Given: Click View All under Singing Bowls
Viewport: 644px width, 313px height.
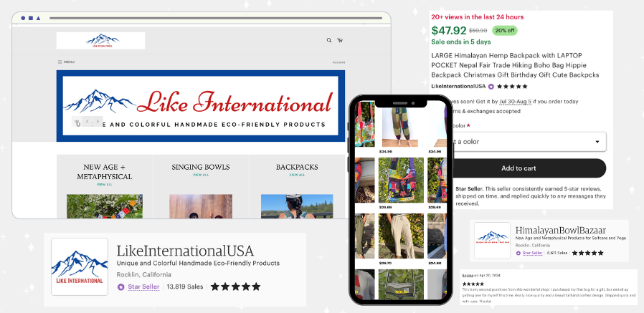Looking at the screenshot, I should point(201,175).
